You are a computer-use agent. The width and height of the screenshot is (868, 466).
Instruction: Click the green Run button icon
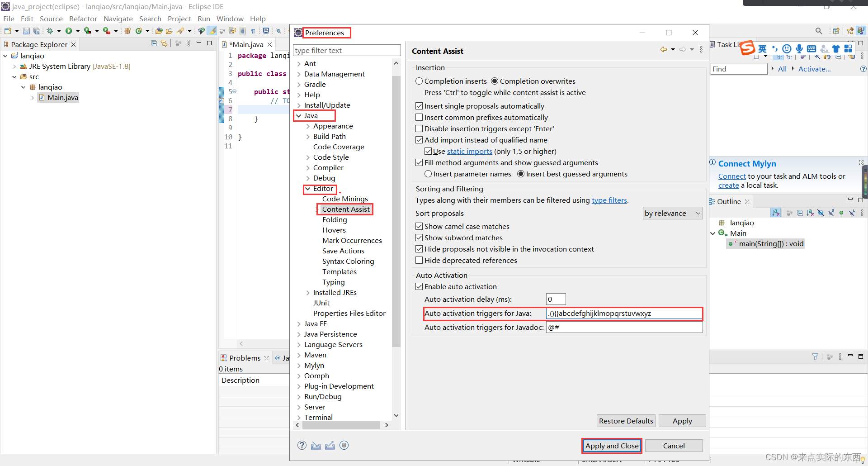click(69, 31)
